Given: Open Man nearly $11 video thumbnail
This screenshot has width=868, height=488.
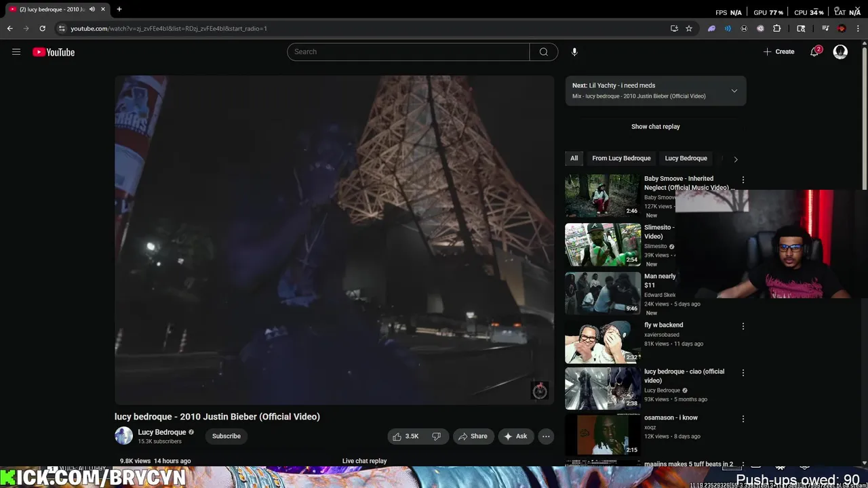Looking at the screenshot, I should [603, 293].
